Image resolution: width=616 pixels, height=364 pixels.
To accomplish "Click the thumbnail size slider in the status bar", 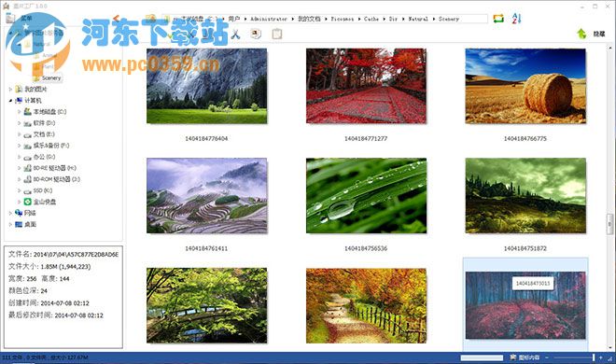I will pyautogui.click(x=594, y=357).
